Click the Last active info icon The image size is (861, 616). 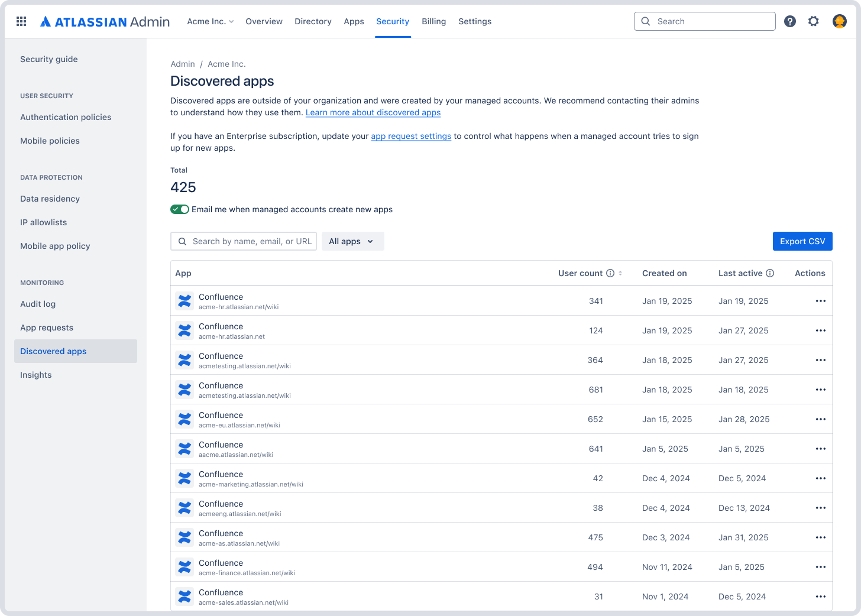click(770, 273)
